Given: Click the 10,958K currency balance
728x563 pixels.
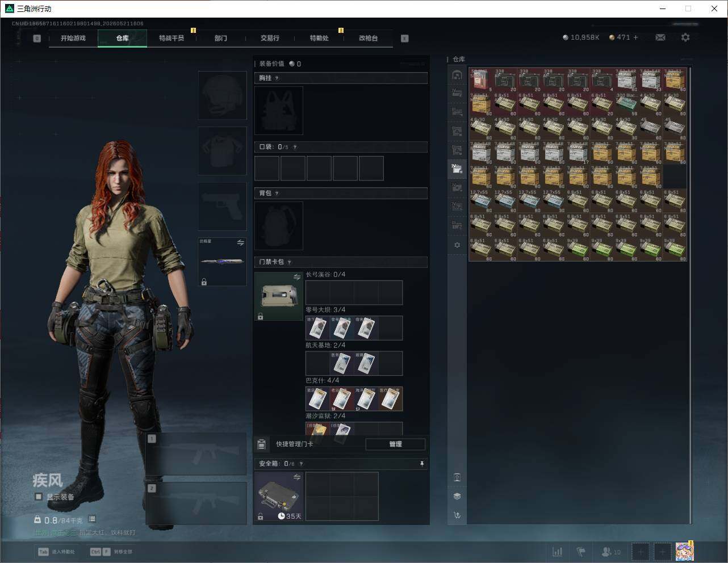Looking at the screenshot, I should coord(581,37).
